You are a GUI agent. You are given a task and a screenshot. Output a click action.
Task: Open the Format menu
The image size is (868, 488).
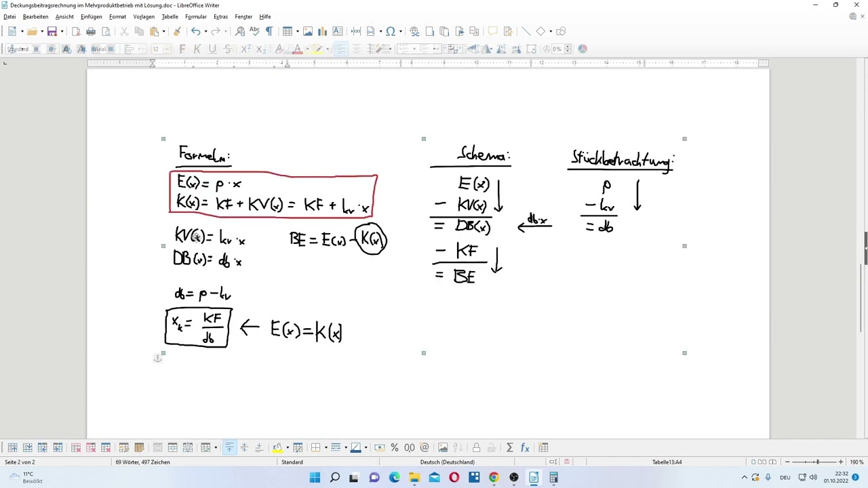117,16
